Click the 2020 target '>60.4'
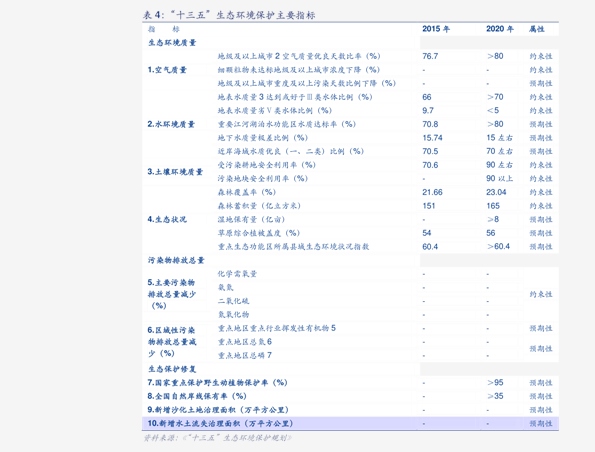Image resolution: width=595 pixels, height=452 pixels. (x=499, y=247)
